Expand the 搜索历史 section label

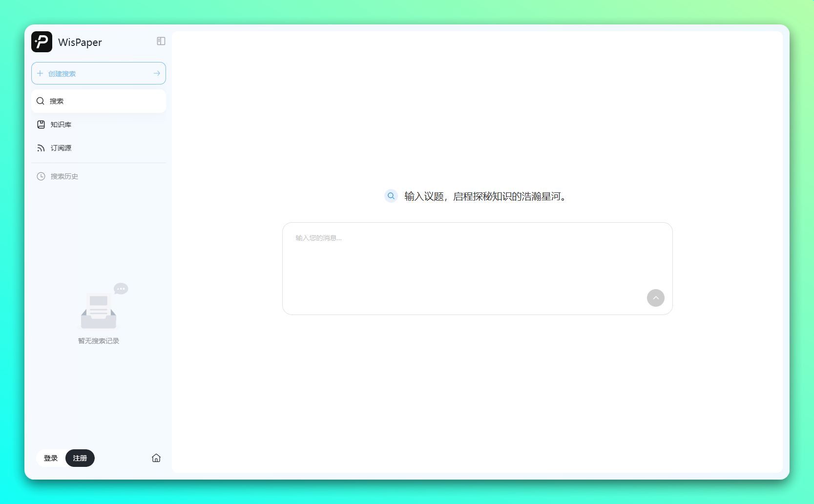click(64, 176)
